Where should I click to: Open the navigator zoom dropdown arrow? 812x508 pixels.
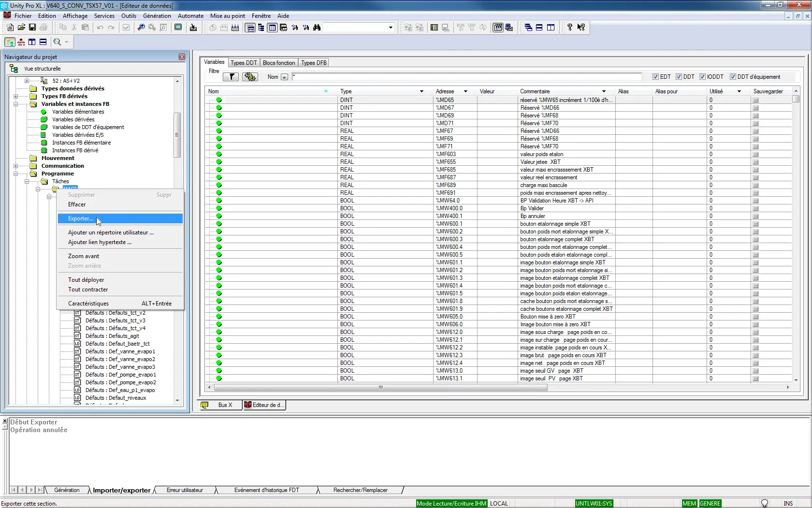tap(66, 42)
